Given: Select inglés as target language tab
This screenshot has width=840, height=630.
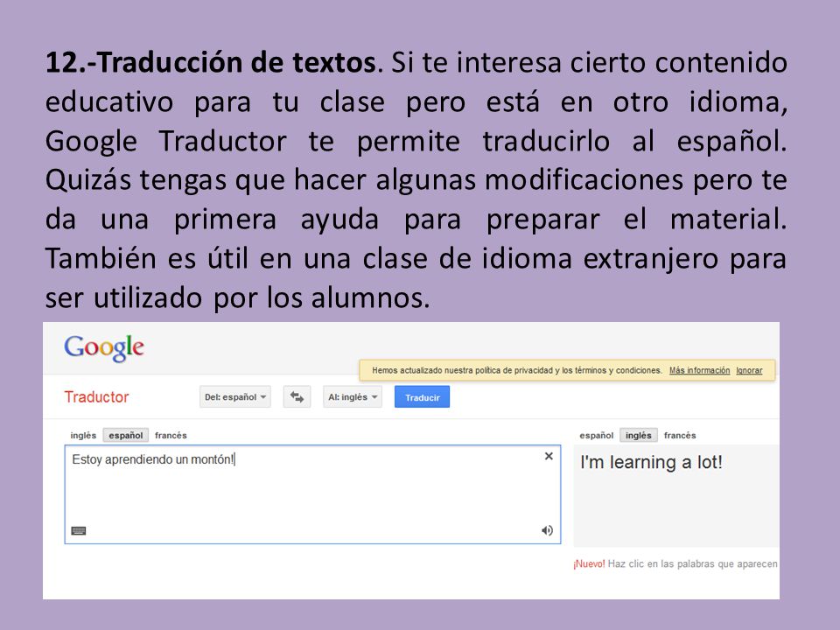Looking at the screenshot, I should coord(639,435).
